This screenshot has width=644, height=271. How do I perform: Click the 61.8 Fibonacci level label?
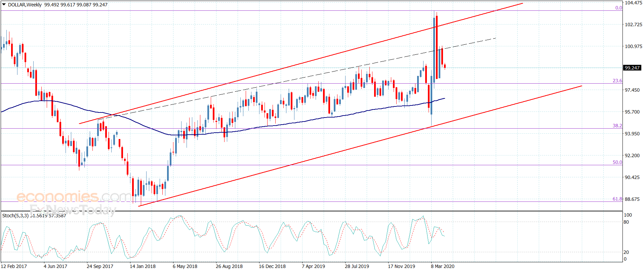[x=617, y=199]
